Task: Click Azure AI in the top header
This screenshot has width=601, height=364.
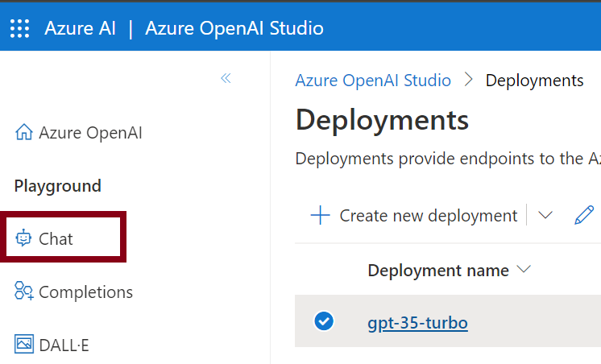Action: (80, 29)
